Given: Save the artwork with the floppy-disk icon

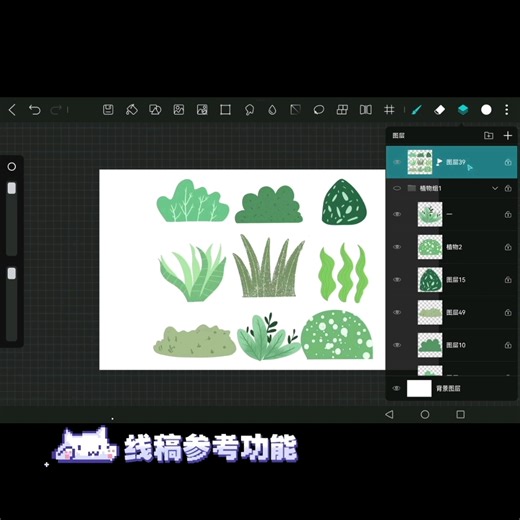Looking at the screenshot, I should pyautogui.click(x=108, y=110).
